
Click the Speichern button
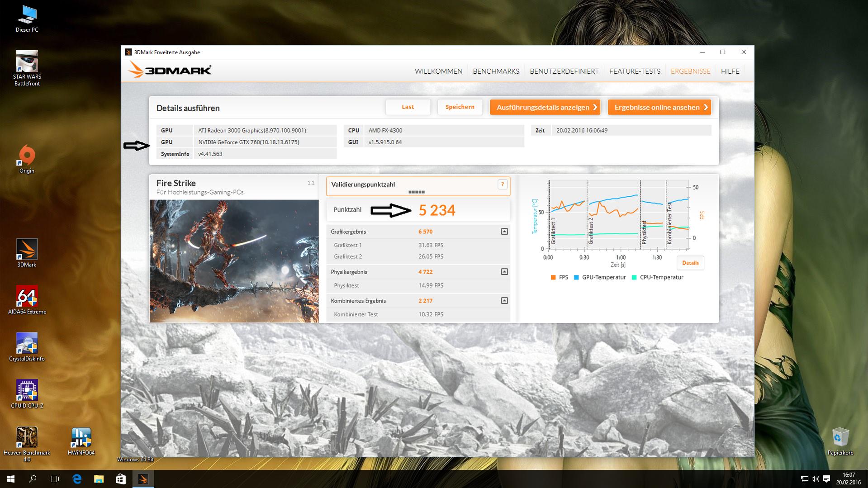pyautogui.click(x=460, y=107)
